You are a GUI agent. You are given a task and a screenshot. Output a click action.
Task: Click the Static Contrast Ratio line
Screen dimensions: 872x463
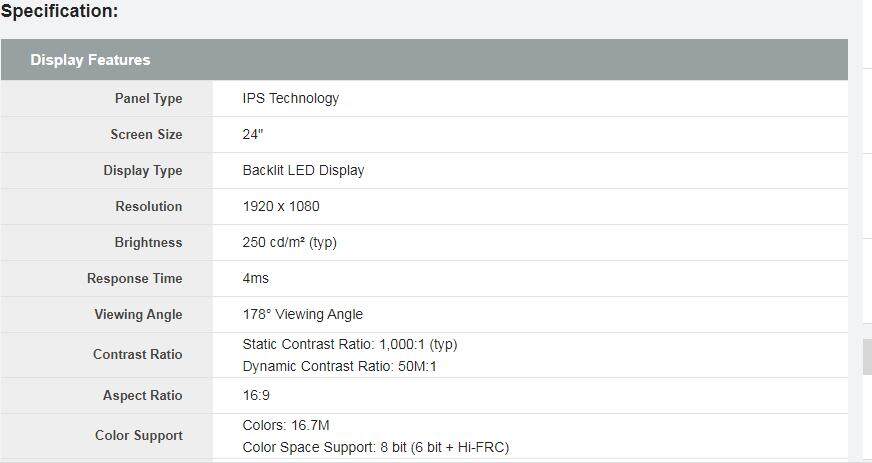pos(349,344)
